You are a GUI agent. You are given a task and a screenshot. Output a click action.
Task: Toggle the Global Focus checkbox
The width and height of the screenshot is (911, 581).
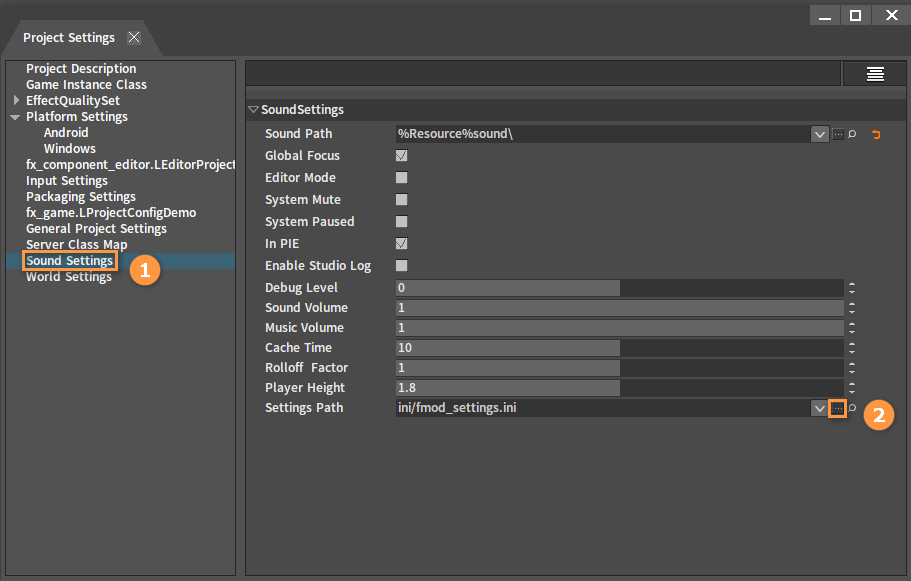401,156
